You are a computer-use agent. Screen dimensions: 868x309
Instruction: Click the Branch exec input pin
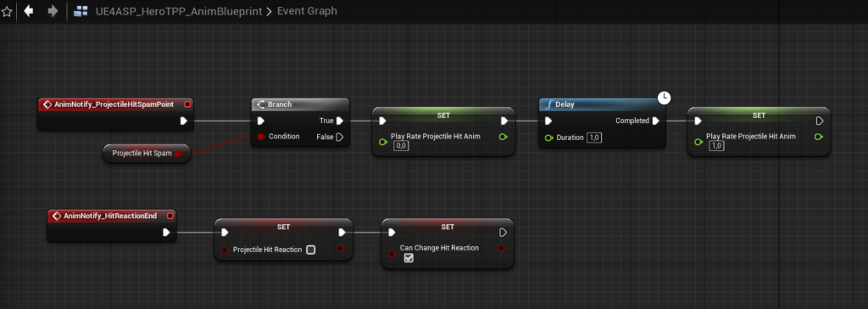click(x=261, y=121)
